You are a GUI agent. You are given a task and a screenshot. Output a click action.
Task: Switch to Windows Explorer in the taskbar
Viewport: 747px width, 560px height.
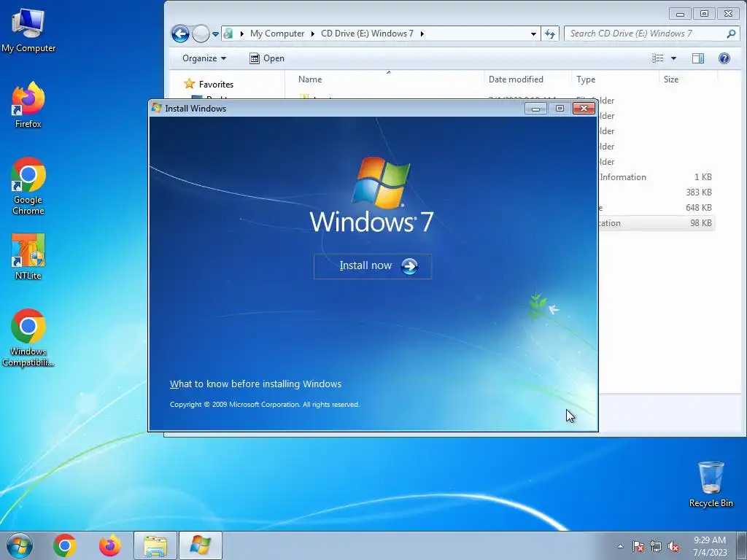click(155, 545)
